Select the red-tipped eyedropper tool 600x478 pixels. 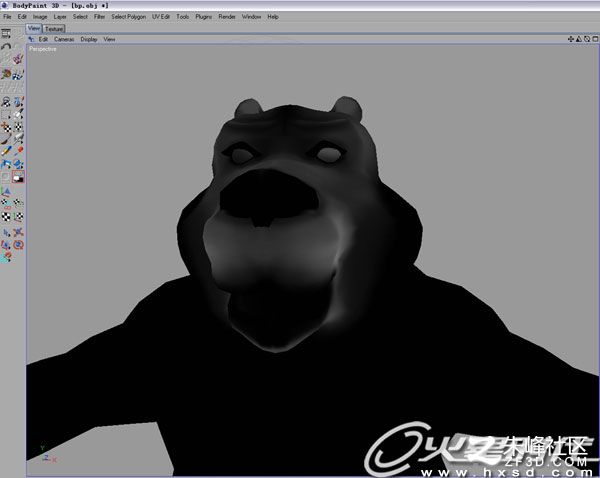tap(18, 152)
